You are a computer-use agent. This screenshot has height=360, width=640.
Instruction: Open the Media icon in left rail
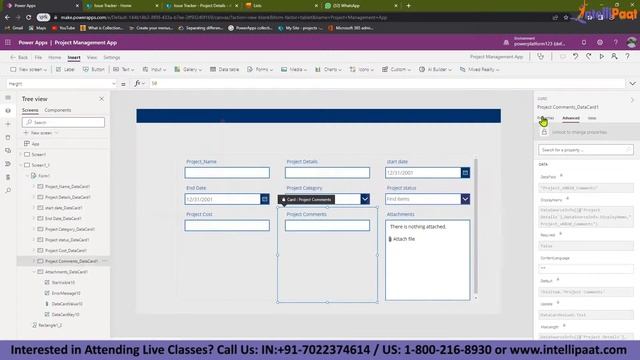(8, 151)
